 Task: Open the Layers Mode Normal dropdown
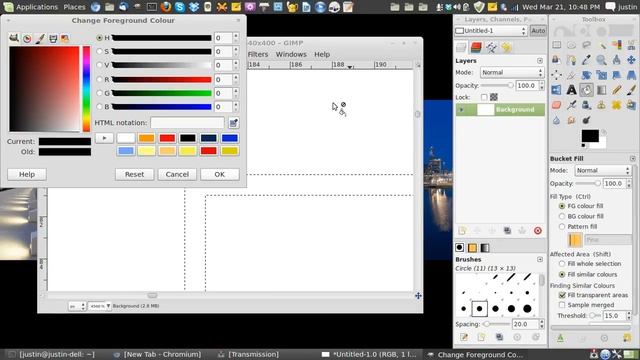coord(512,73)
